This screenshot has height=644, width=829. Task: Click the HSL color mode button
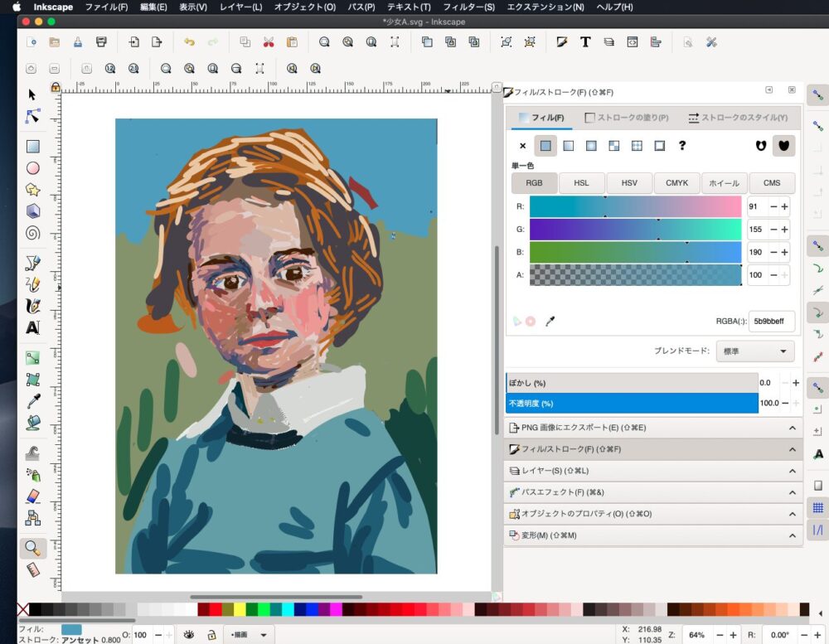581,183
